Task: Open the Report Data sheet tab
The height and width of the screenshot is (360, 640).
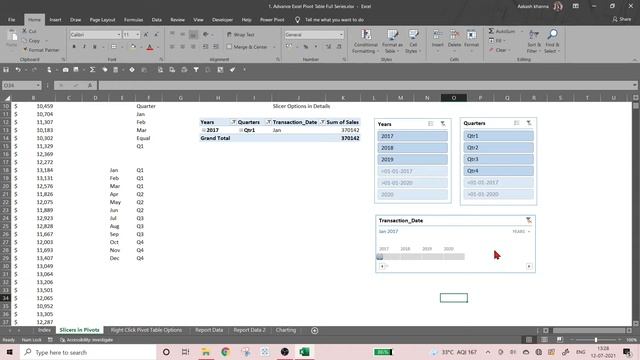Action: click(x=209, y=330)
